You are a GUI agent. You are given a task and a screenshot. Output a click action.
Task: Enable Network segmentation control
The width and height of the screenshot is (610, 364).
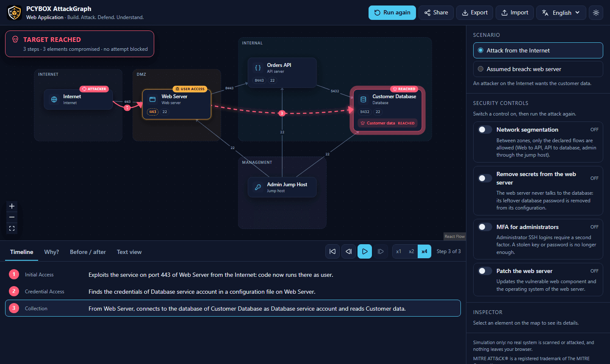[x=485, y=130]
